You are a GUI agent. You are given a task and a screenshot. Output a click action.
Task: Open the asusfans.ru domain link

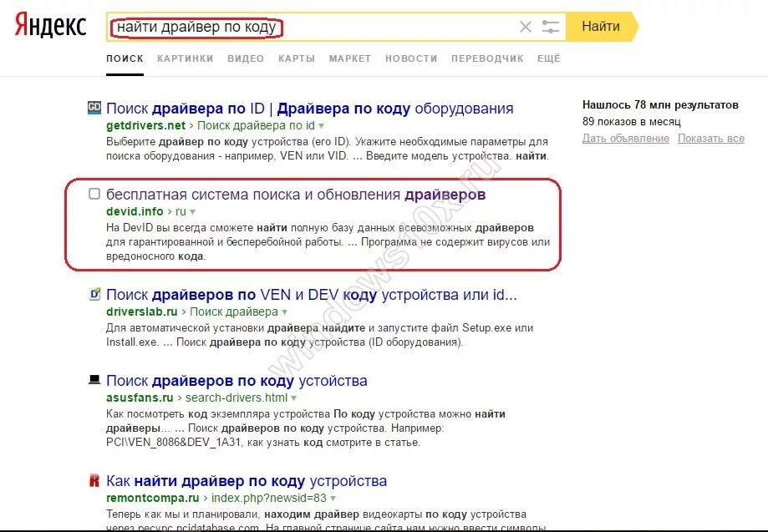140,398
